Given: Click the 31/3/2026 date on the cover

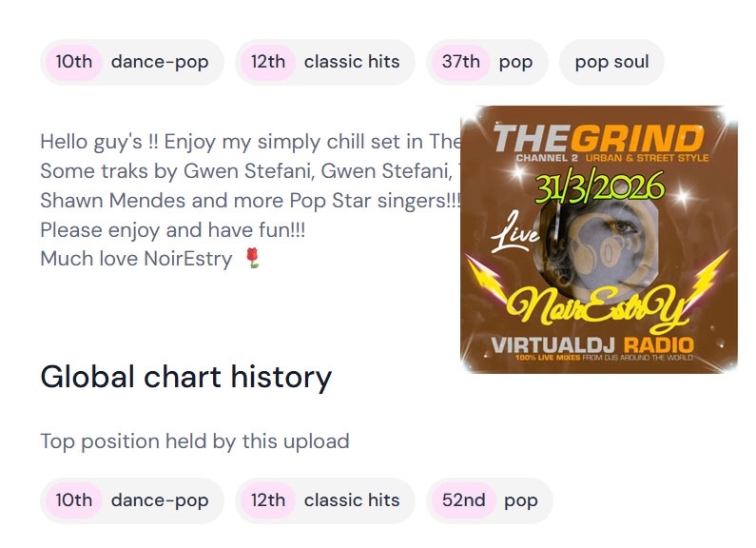Looking at the screenshot, I should [x=599, y=186].
